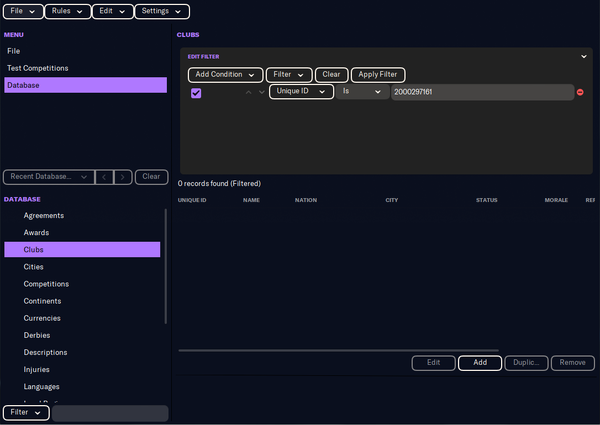Go forward in recent database history
This screenshot has height=425, width=600.
pyautogui.click(x=122, y=177)
